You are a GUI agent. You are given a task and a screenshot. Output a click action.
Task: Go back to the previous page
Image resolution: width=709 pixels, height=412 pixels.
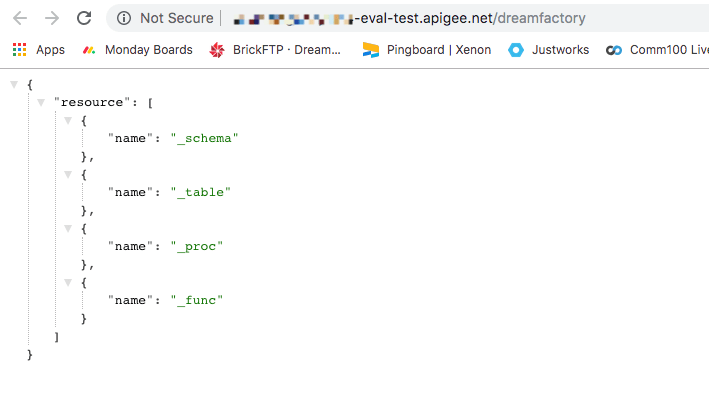click(20, 18)
